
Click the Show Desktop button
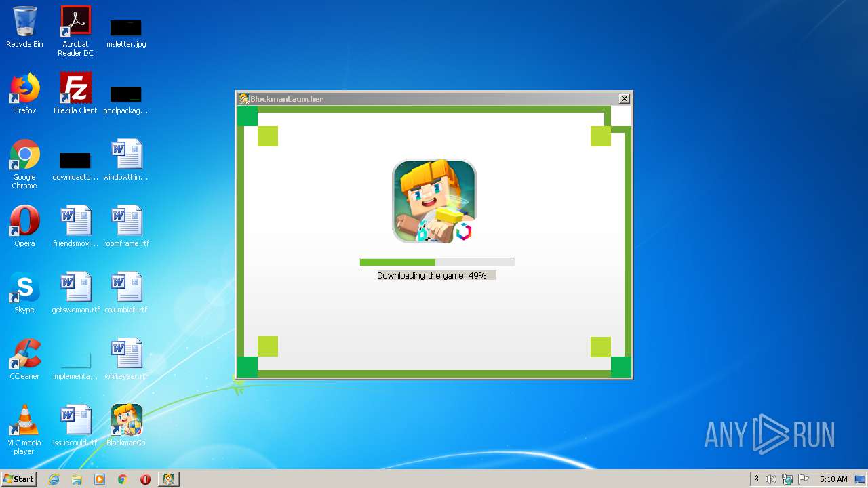[x=861, y=479]
